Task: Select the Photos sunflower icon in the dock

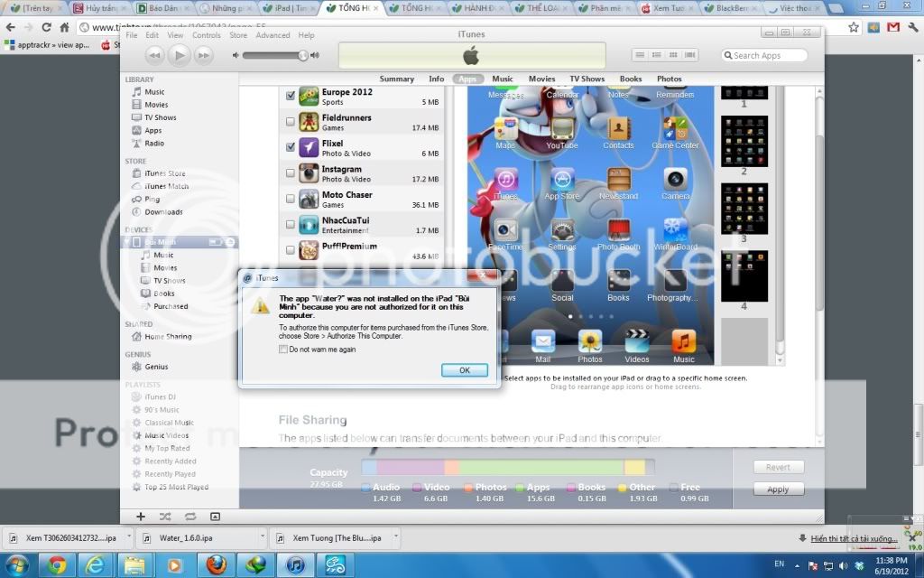Action: pyautogui.click(x=590, y=340)
